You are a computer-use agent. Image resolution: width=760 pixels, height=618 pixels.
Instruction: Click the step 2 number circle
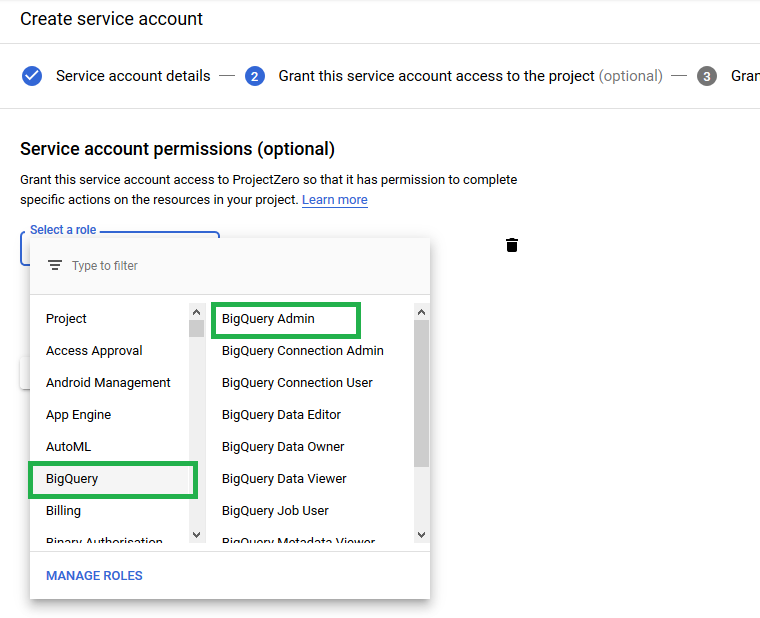point(255,76)
